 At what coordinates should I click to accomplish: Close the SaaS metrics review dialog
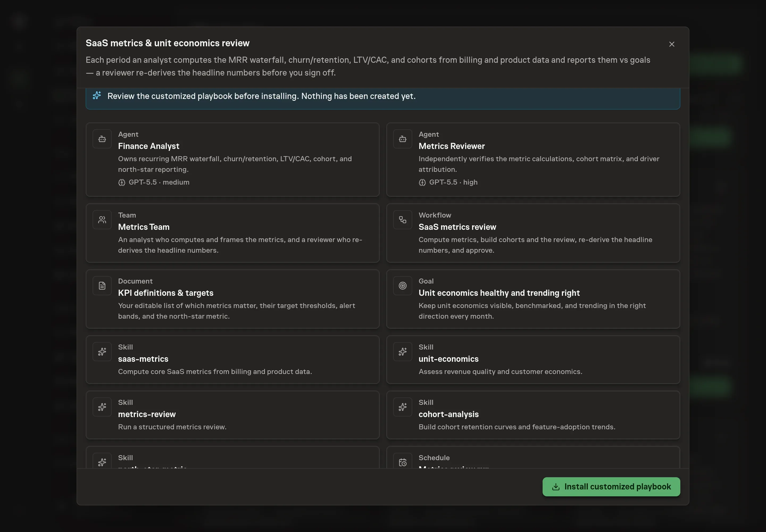(x=672, y=44)
